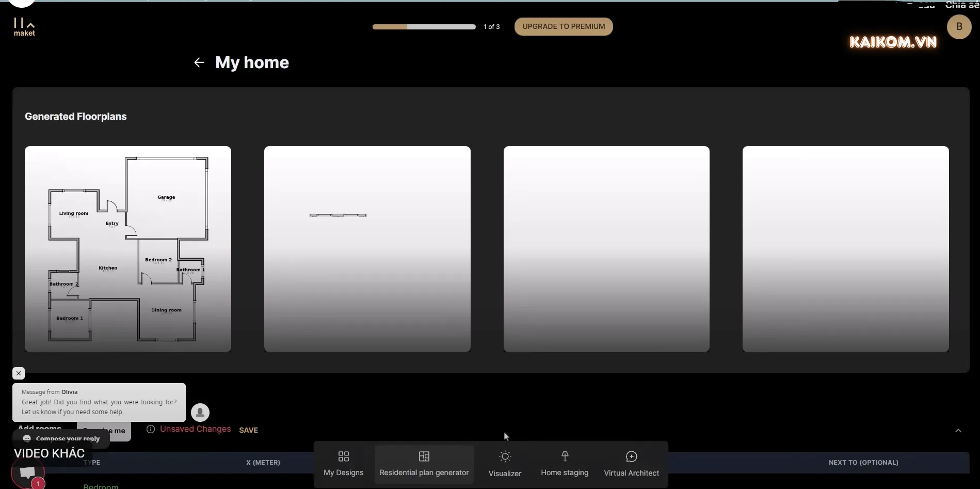Click the info icon beside Unsaved Changes
Viewport: 980px width, 489px height.
click(x=151, y=429)
